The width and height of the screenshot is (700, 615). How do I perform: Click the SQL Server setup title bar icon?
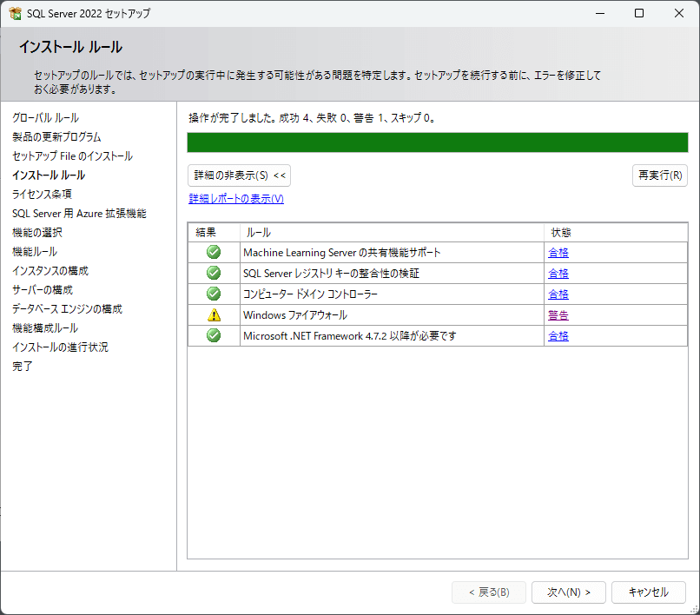pos(15,13)
